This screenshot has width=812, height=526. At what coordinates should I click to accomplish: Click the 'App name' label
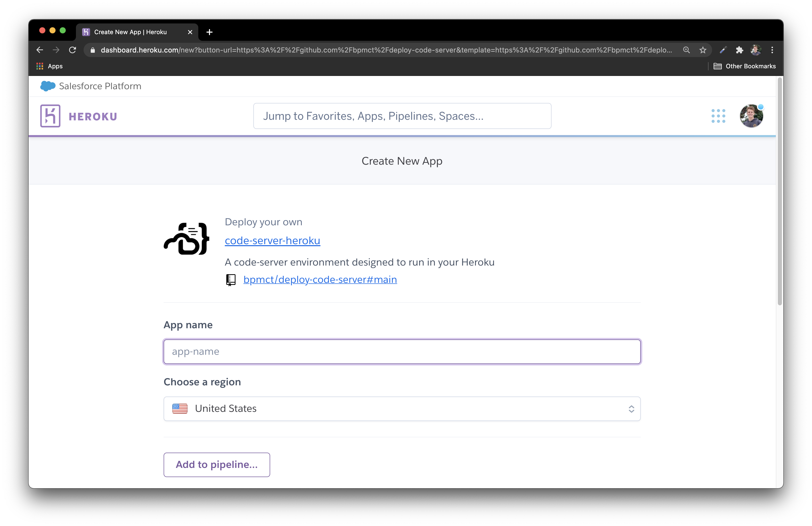click(x=188, y=325)
